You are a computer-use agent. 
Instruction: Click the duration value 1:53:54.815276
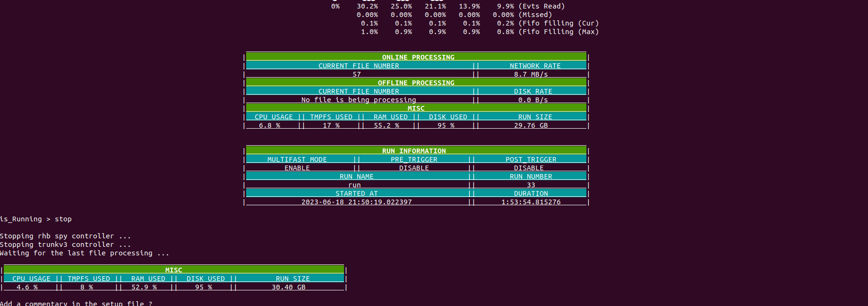[531, 202]
